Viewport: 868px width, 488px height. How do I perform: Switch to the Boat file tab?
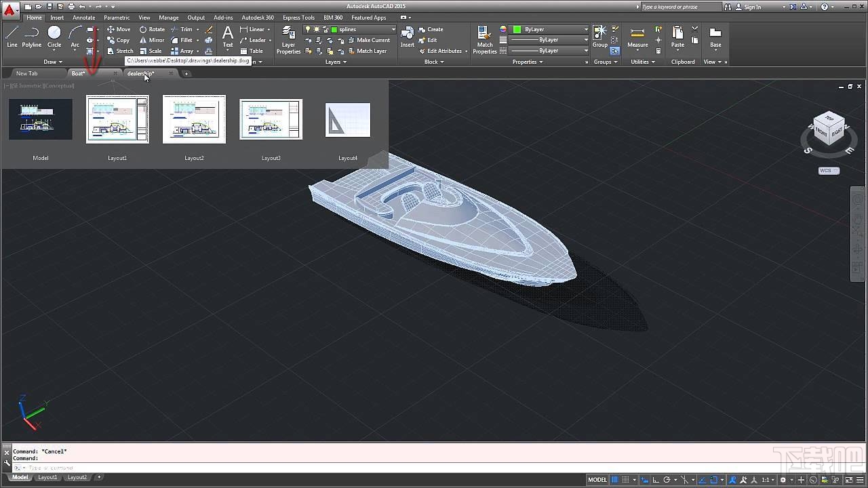(78, 73)
